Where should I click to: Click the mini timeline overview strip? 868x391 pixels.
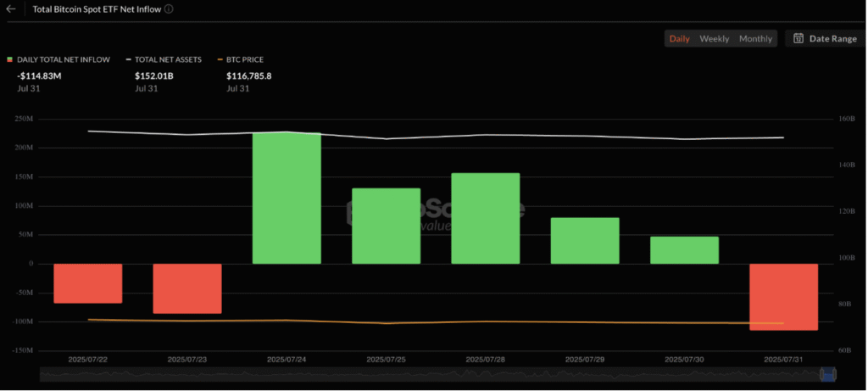[438, 375]
